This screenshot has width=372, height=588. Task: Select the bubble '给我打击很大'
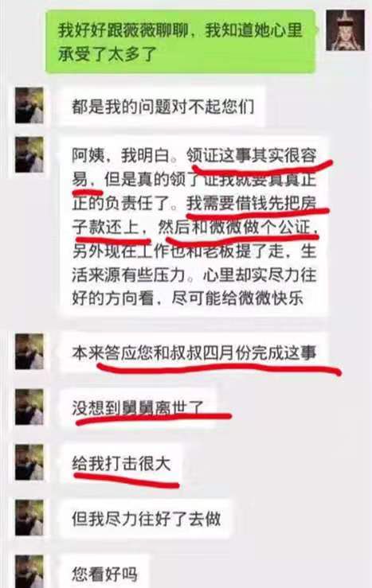point(121,464)
